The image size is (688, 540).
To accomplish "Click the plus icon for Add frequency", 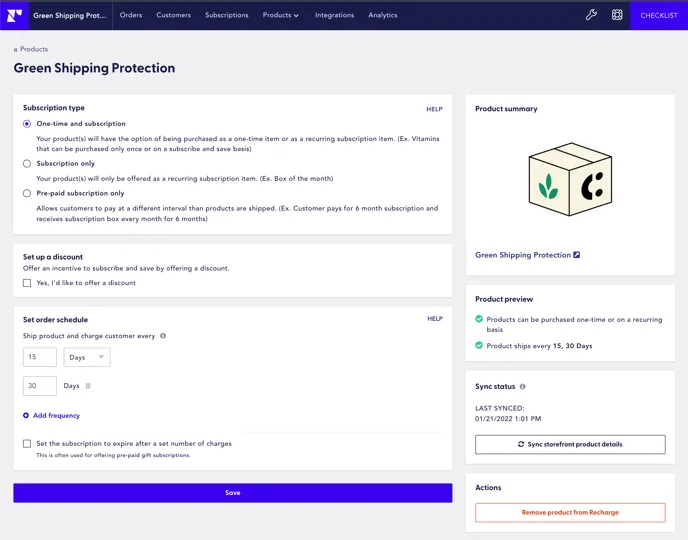I will (x=26, y=415).
